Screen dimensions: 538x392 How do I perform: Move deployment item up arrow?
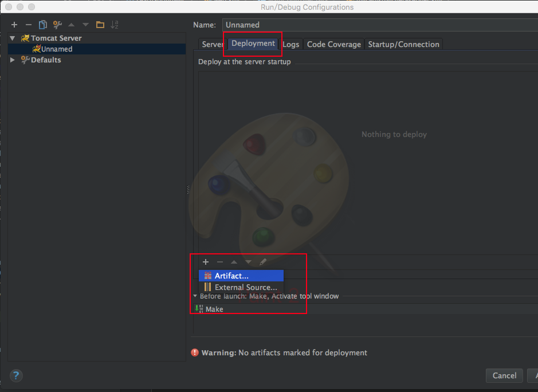234,262
